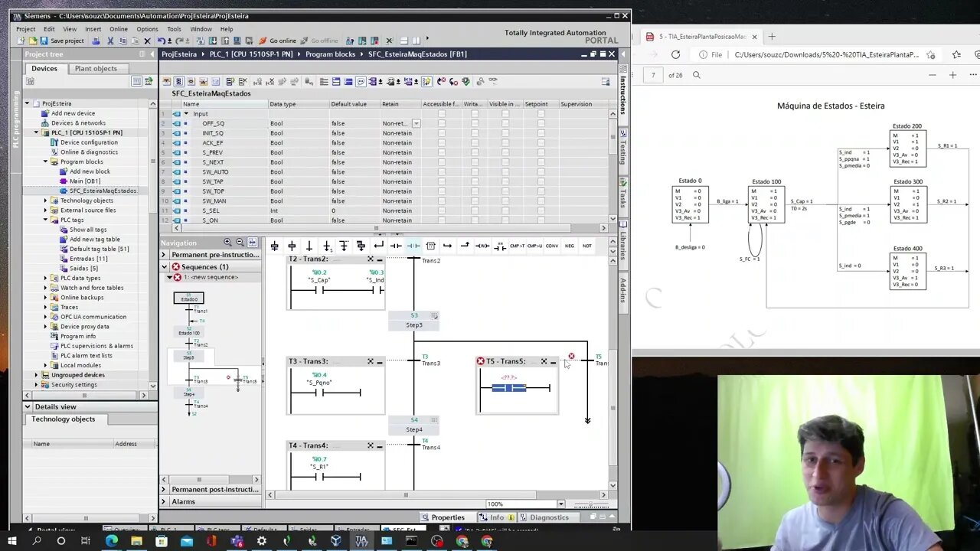Open the Project menu
The height and width of the screenshot is (551, 980).
[x=25, y=29]
